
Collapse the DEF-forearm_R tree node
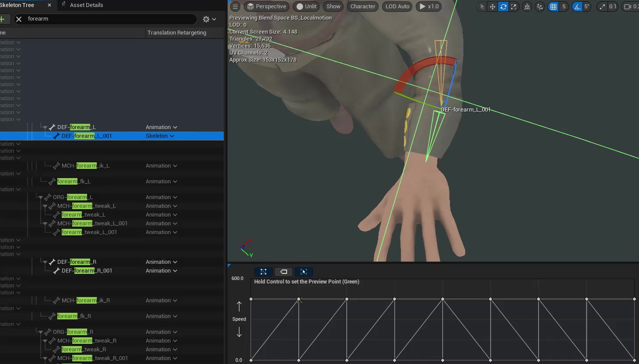(45, 262)
